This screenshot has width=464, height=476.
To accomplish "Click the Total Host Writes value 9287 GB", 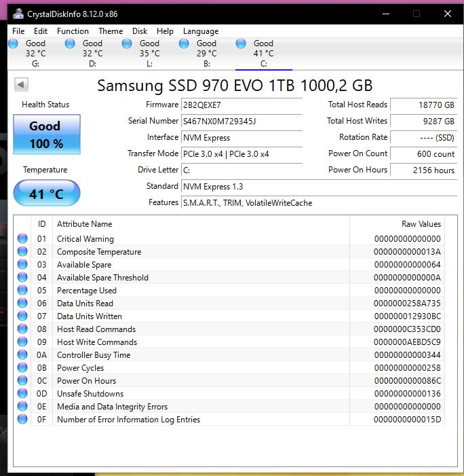I will [x=424, y=122].
